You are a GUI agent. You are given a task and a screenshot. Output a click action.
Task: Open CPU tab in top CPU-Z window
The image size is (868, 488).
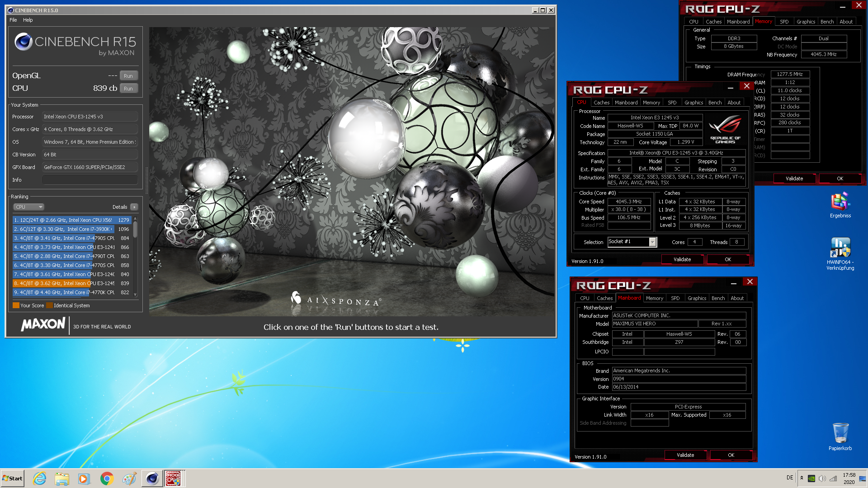point(693,22)
